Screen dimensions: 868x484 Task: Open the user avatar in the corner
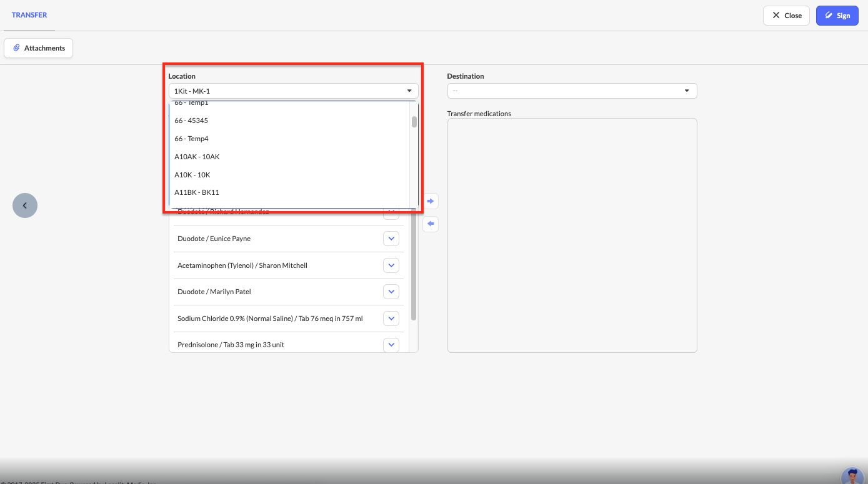pos(852,476)
